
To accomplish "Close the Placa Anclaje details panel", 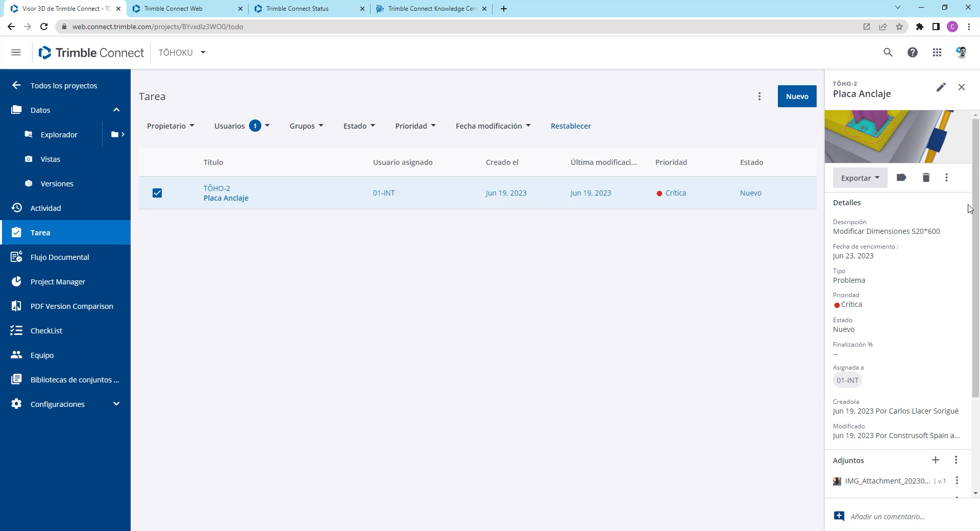I will 962,87.
